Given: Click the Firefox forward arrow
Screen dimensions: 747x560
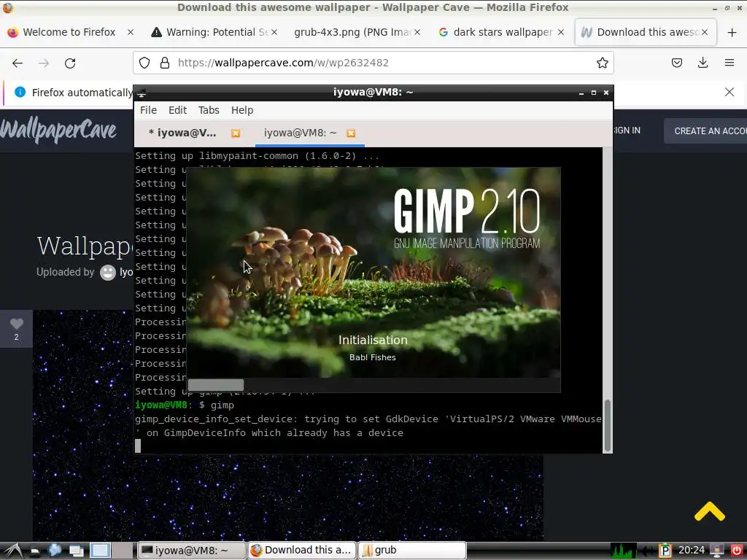Looking at the screenshot, I should [x=44, y=63].
